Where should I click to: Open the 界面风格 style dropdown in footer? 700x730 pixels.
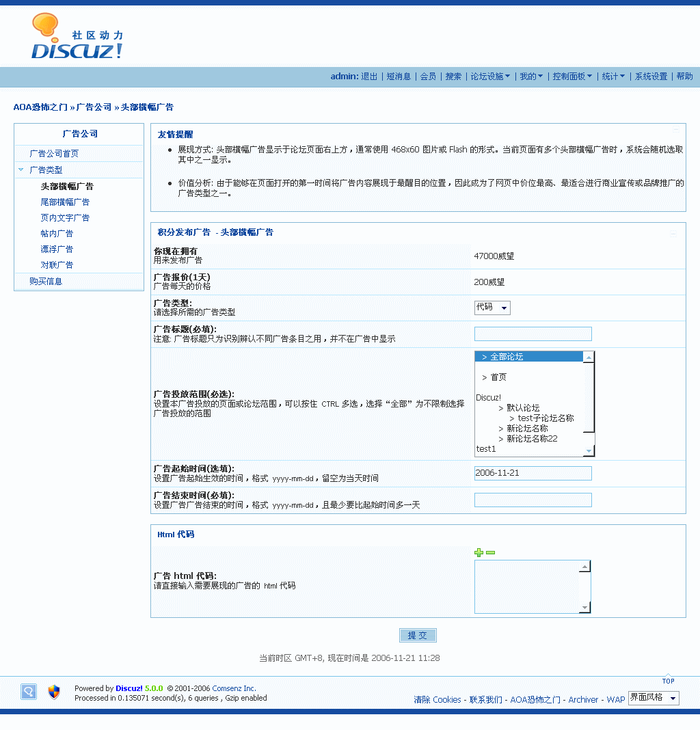pos(653,698)
